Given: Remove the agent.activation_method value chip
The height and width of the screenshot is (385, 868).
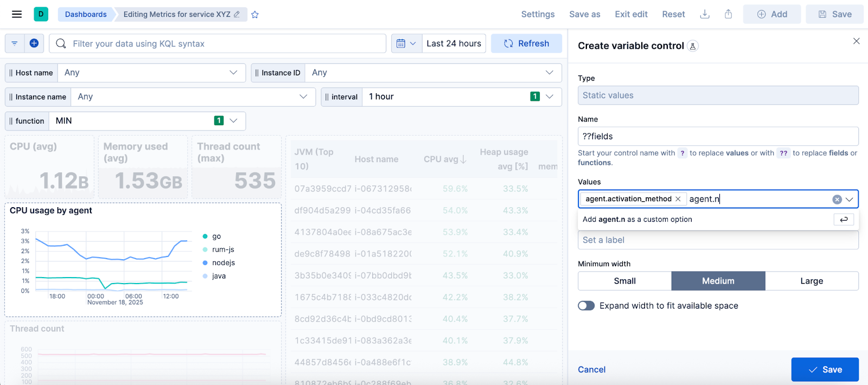Looking at the screenshot, I should (678, 199).
